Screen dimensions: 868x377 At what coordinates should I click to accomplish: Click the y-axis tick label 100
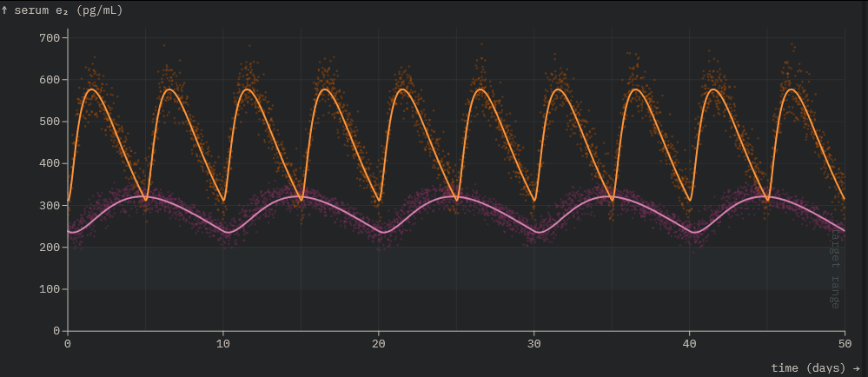click(x=50, y=289)
